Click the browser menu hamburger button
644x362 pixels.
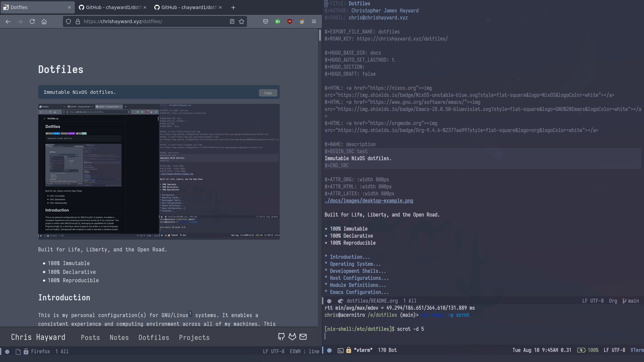click(314, 21)
